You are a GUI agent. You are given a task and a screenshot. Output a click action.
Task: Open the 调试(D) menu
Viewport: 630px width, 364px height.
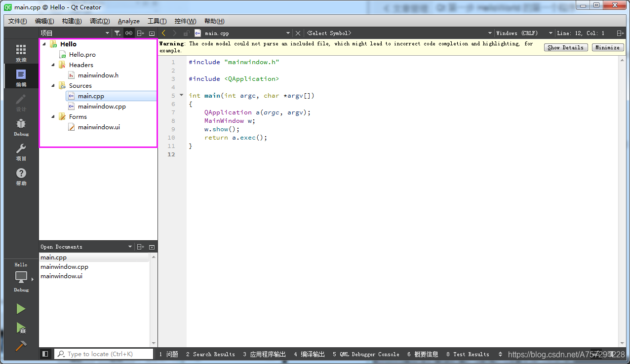100,21
